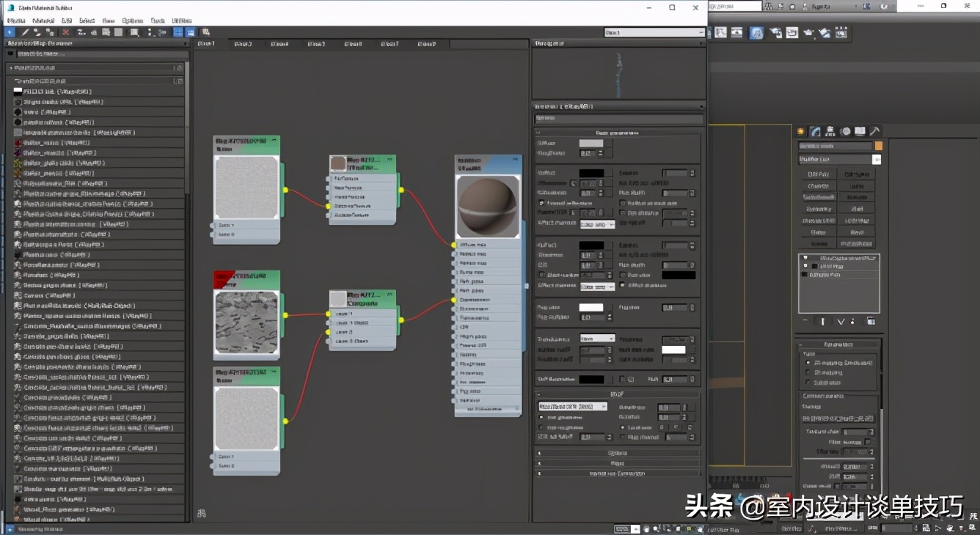Click the material sphere preview thumbnail
This screenshot has height=535, width=980.
tap(487, 207)
